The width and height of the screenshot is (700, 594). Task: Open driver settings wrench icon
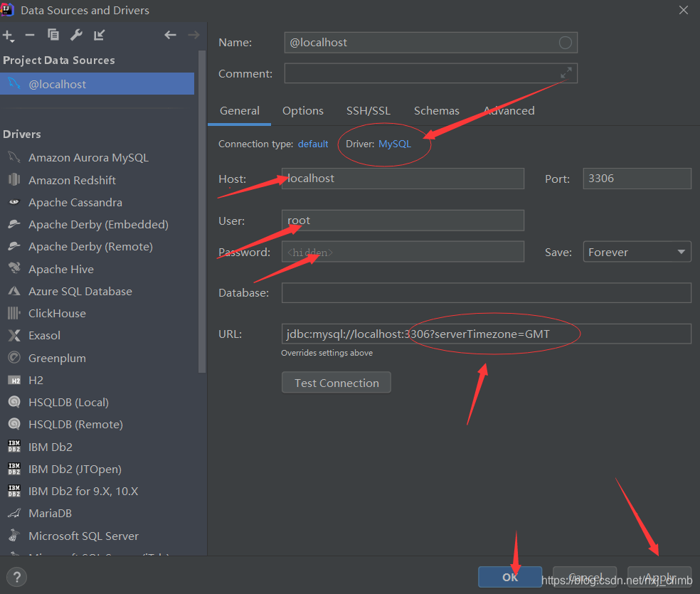[76, 35]
